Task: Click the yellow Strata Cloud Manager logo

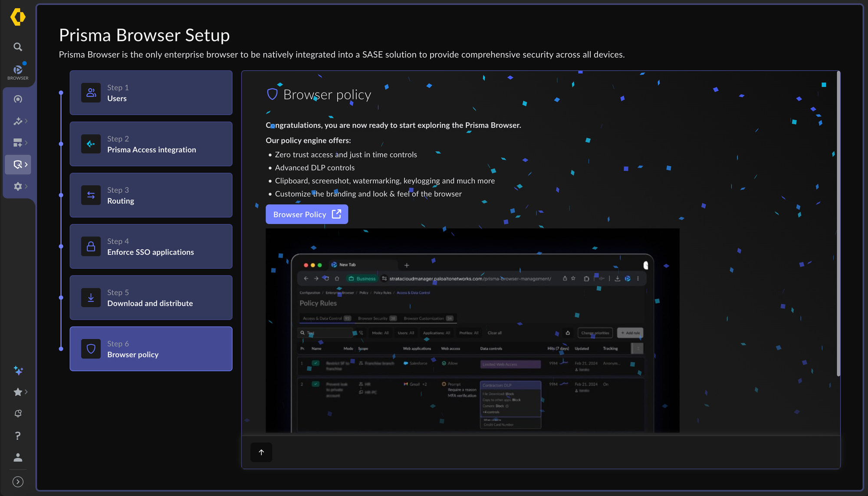Action: (18, 17)
